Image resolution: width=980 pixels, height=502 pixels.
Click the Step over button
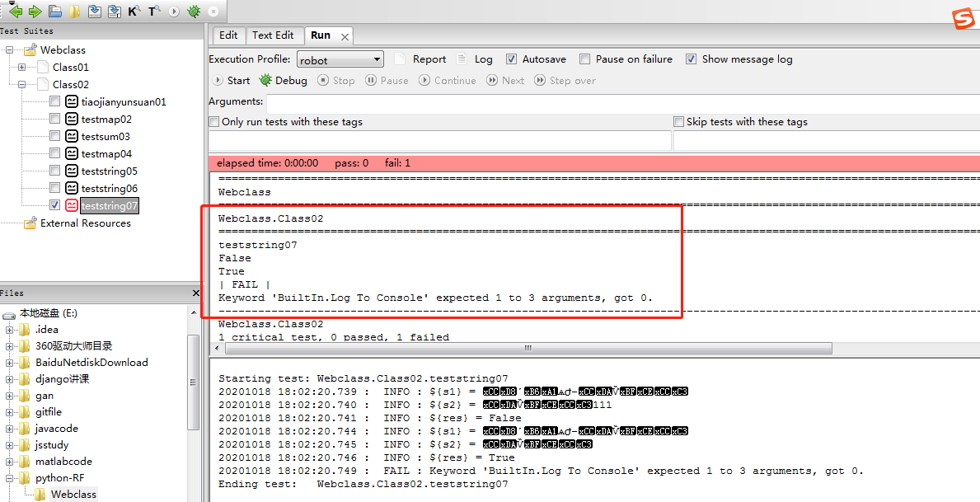click(x=565, y=81)
